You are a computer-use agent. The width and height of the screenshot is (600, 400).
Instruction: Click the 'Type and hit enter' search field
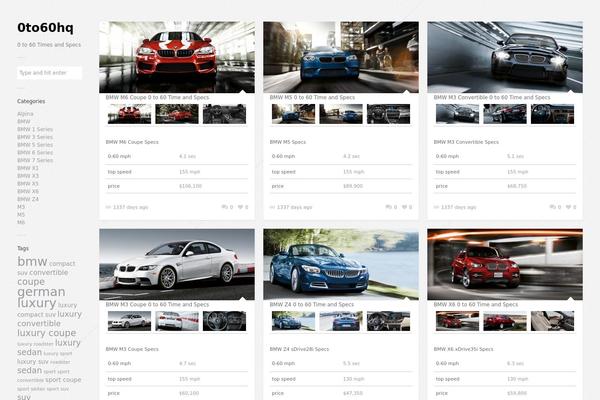pos(49,73)
